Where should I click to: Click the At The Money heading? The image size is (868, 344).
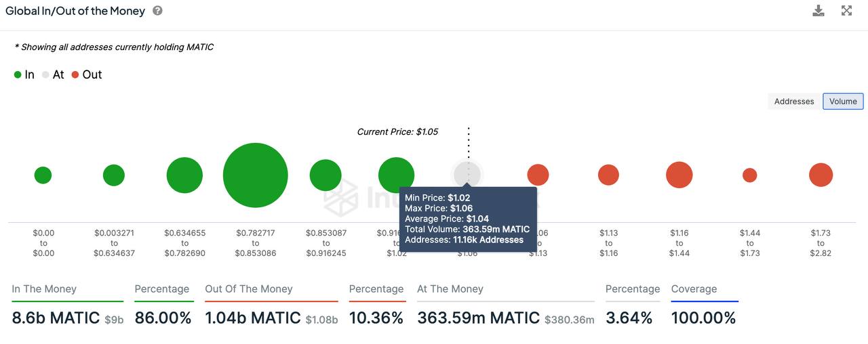[450, 289]
